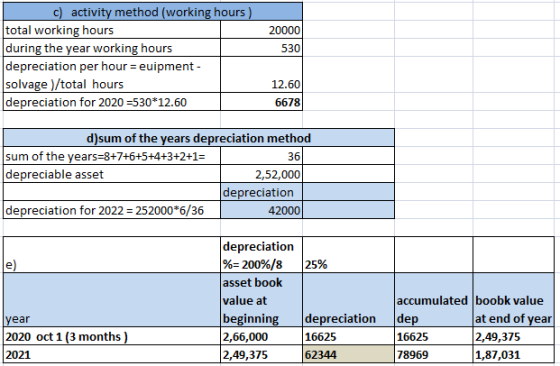Select the 1,87,031 end book value cell

(x=514, y=355)
